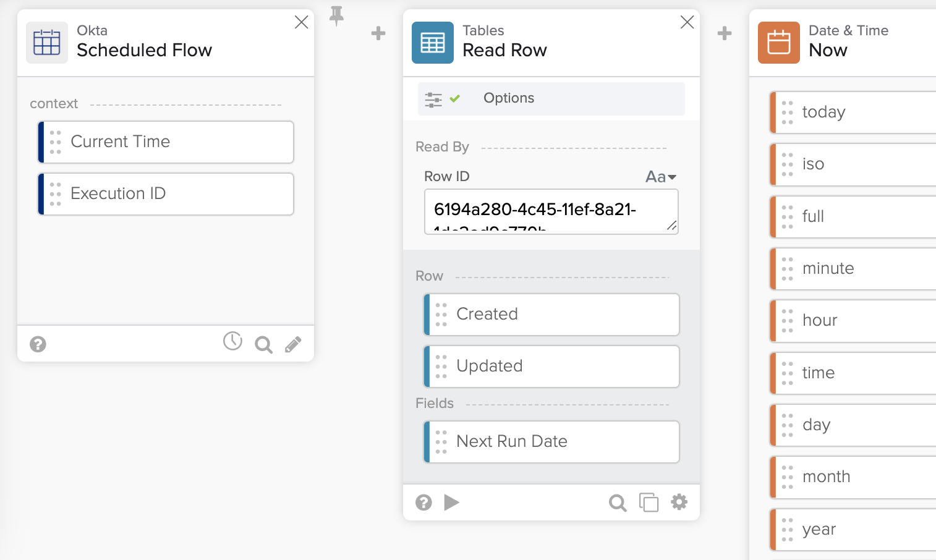
Task: Select the Next Run Date field
Action: click(x=552, y=441)
